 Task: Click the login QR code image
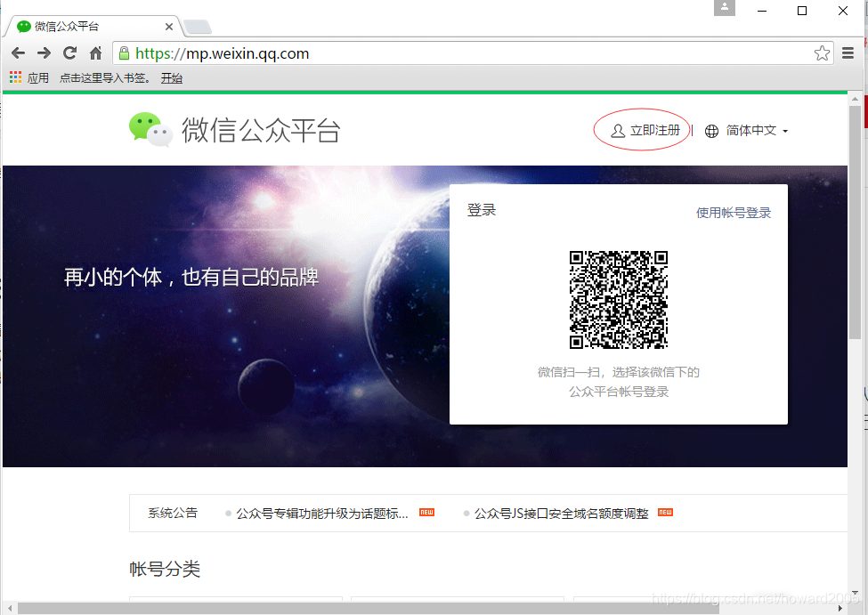pyautogui.click(x=619, y=299)
